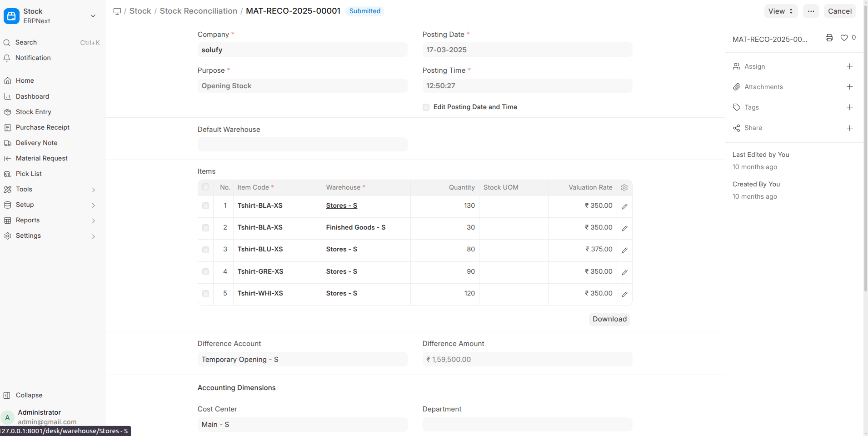Add attachment using plus icon

point(849,87)
